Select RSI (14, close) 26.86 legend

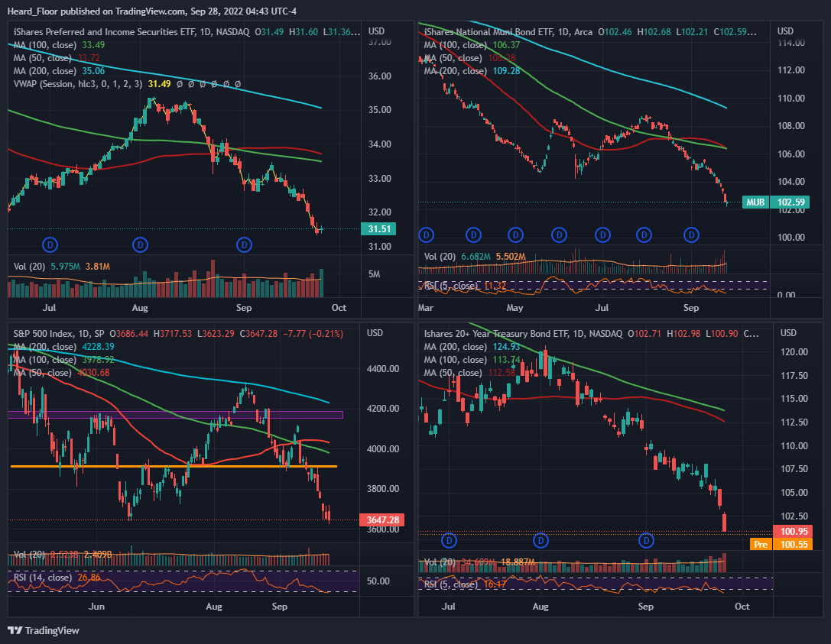click(57, 578)
